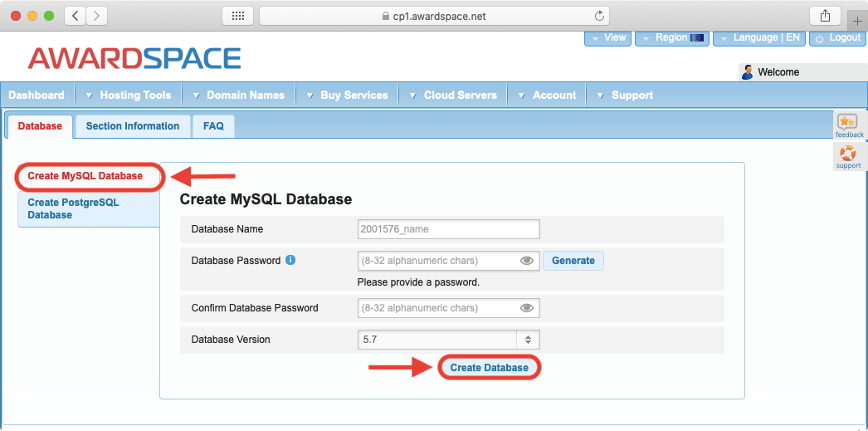The image size is (868, 431).
Task: Open the Language dropdown
Action: coord(758,38)
